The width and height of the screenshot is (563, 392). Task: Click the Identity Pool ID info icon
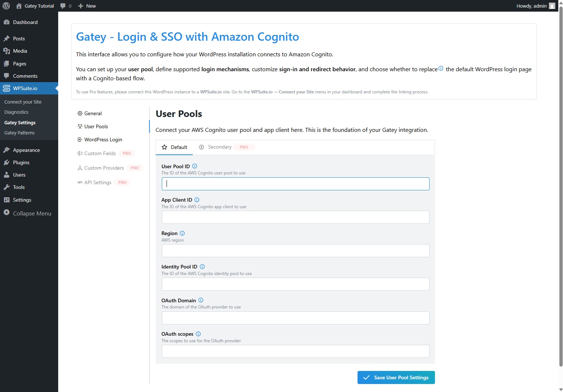202,267
